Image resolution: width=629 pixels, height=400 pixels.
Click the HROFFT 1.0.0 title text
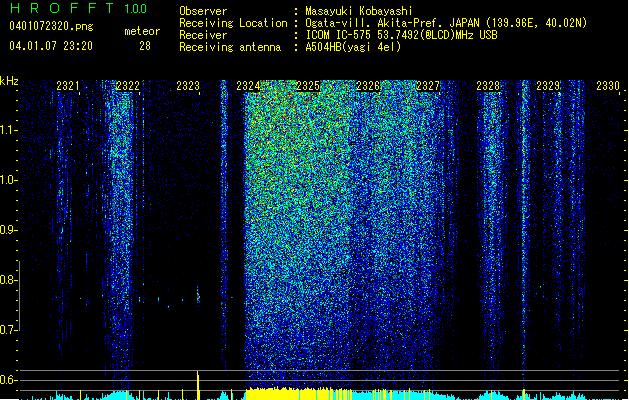79,8
